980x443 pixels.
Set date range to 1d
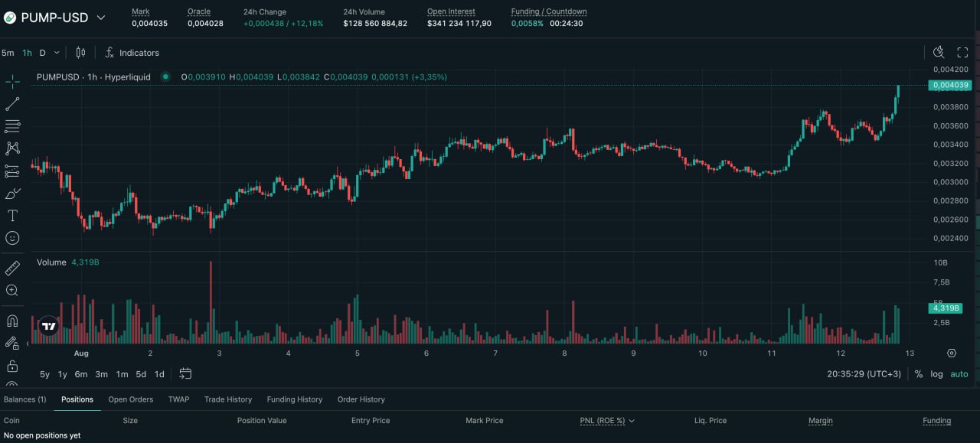pyautogui.click(x=159, y=374)
